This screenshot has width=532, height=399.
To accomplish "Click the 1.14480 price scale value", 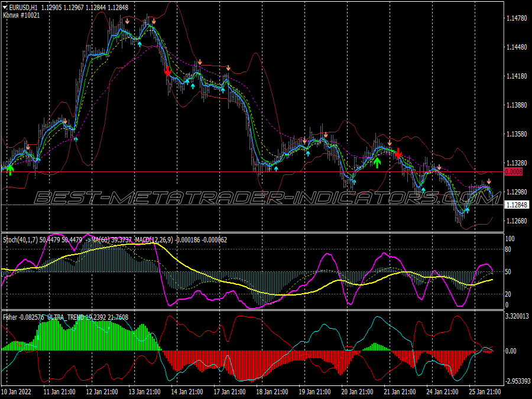I will [x=517, y=47].
